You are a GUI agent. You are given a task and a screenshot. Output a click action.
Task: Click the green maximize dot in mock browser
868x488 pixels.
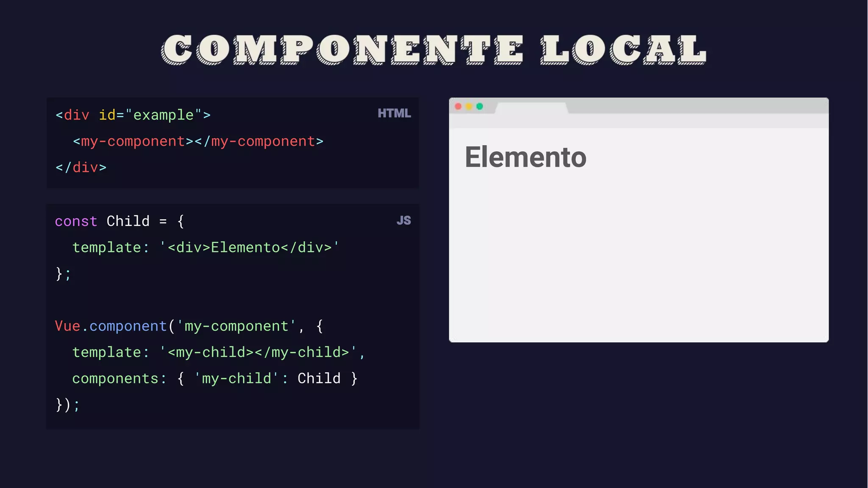(480, 106)
